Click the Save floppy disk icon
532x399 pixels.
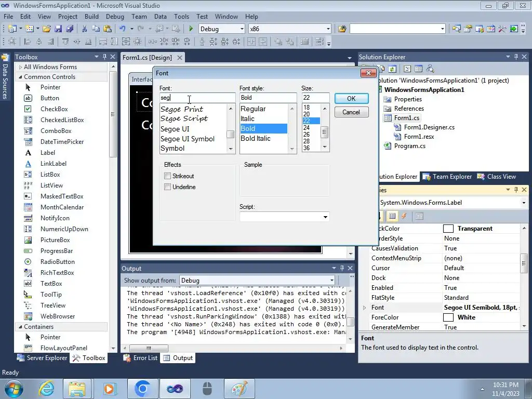(x=58, y=29)
